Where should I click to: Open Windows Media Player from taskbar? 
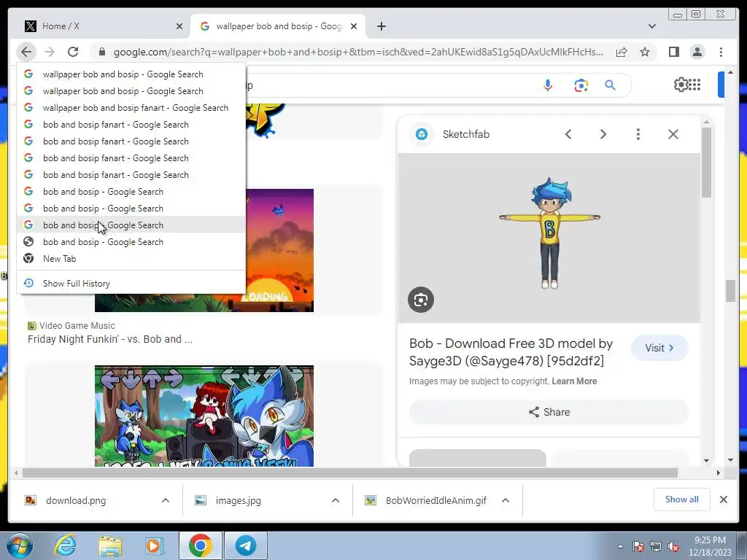pos(155,545)
